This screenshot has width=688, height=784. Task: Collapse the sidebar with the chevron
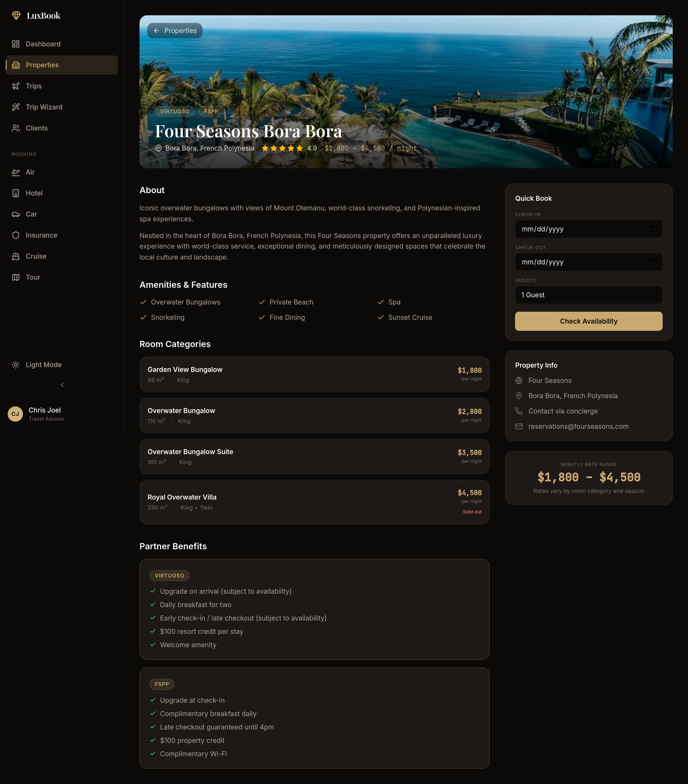62,385
